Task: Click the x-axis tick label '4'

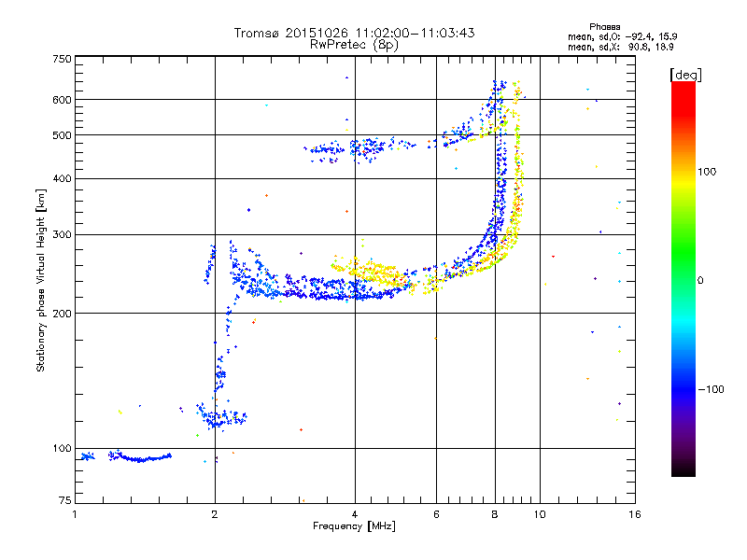Action: (x=355, y=514)
